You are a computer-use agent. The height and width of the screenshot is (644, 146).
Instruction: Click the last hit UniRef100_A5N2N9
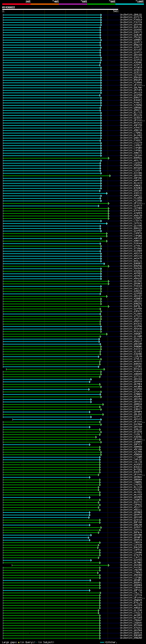[x=131, y=638]
